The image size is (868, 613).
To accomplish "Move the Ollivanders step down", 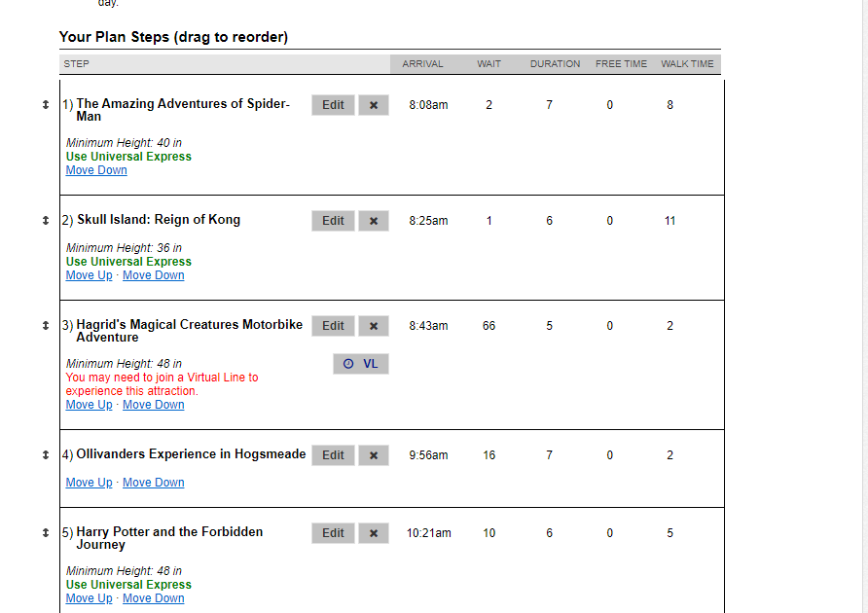I will (x=154, y=483).
